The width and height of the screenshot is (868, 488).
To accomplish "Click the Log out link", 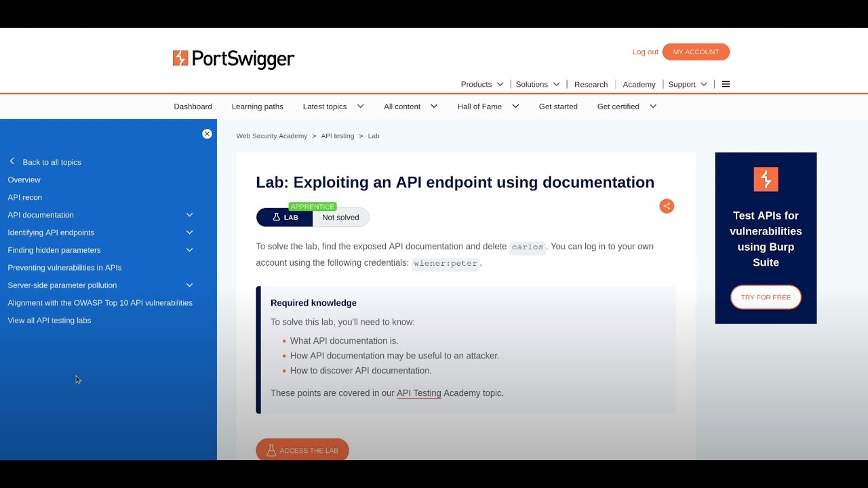I will pyautogui.click(x=645, y=52).
